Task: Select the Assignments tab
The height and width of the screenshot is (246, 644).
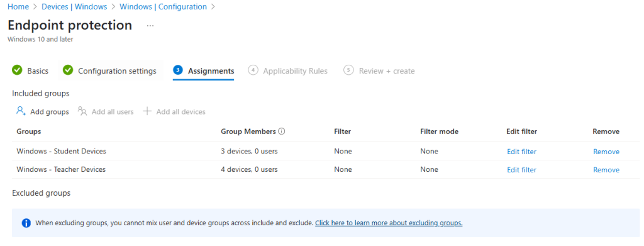Action: (x=211, y=71)
